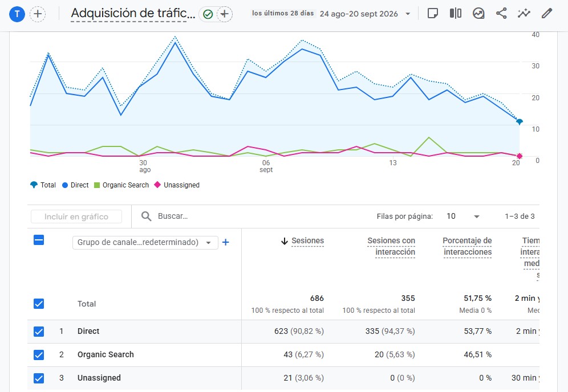This screenshot has height=392, width=568.
Task: Open the Grupo de canales dimension dropdown
Action: (145, 242)
